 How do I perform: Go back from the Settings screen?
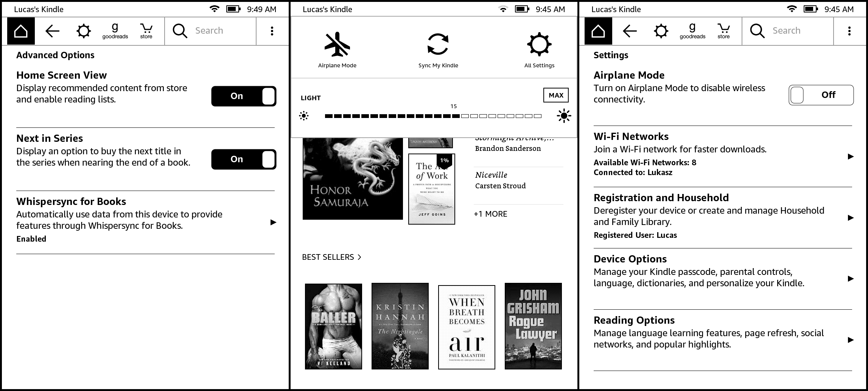[x=630, y=31]
